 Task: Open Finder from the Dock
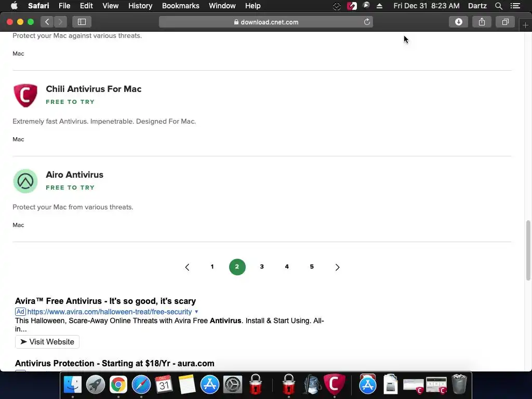[x=73, y=385]
